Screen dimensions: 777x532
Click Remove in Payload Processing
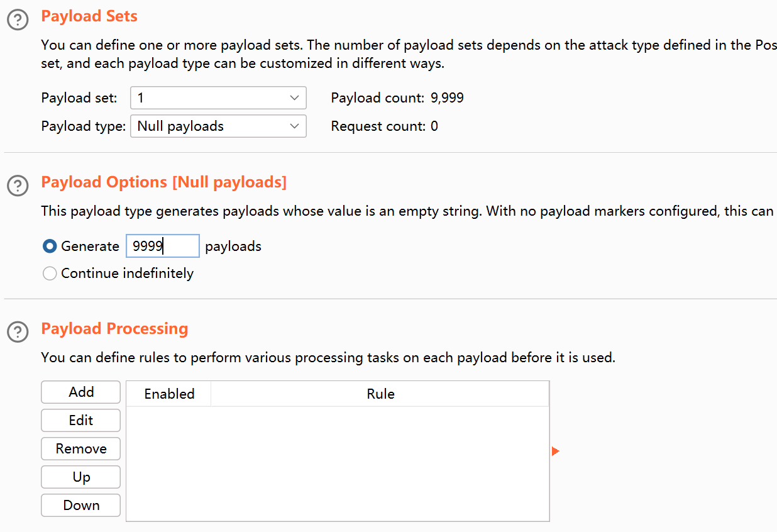pyautogui.click(x=80, y=448)
